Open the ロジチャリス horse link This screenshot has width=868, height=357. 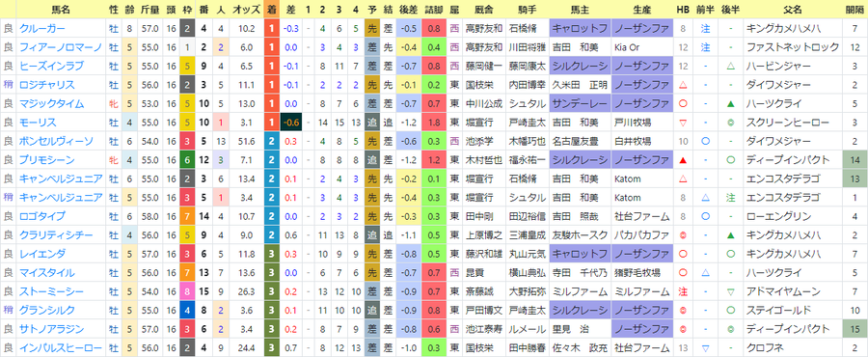click(x=47, y=85)
